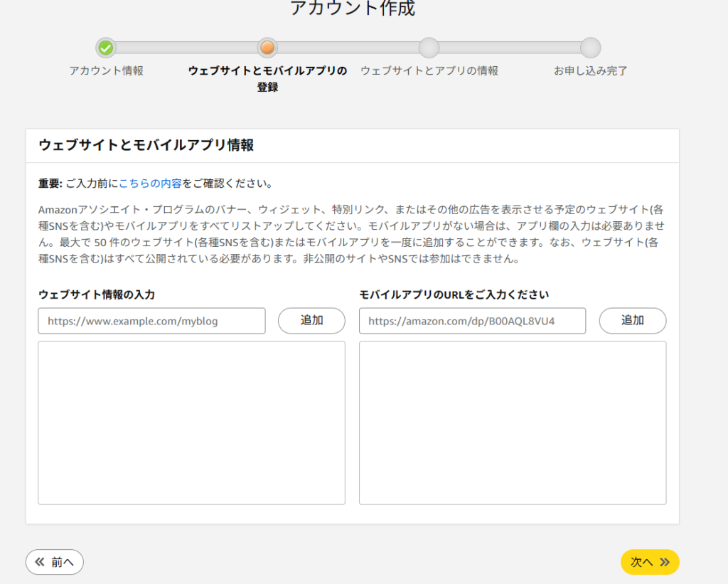The height and width of the screenshot is (584, 728).
Task: Click the green checkmark step circle
Action: 106,48
